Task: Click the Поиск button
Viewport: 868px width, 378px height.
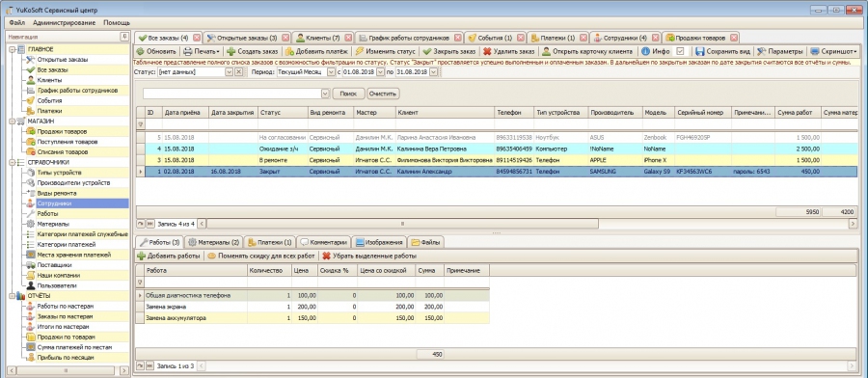Action: click(x=348, y=94)
